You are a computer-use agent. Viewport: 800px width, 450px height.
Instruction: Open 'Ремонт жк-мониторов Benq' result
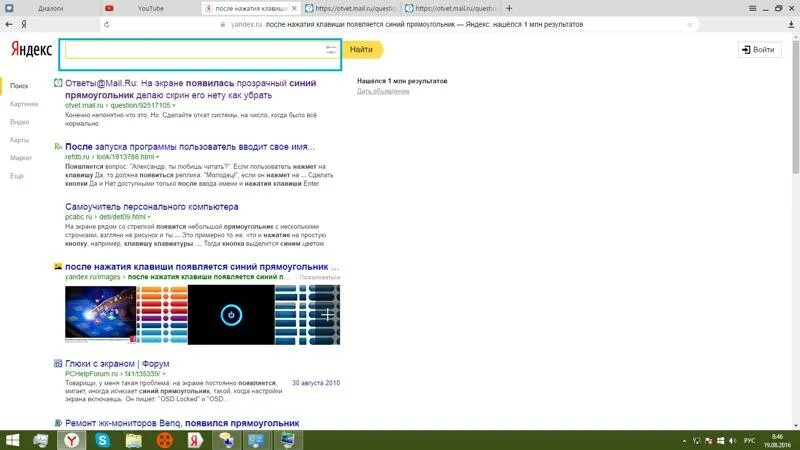click(182, 423)
